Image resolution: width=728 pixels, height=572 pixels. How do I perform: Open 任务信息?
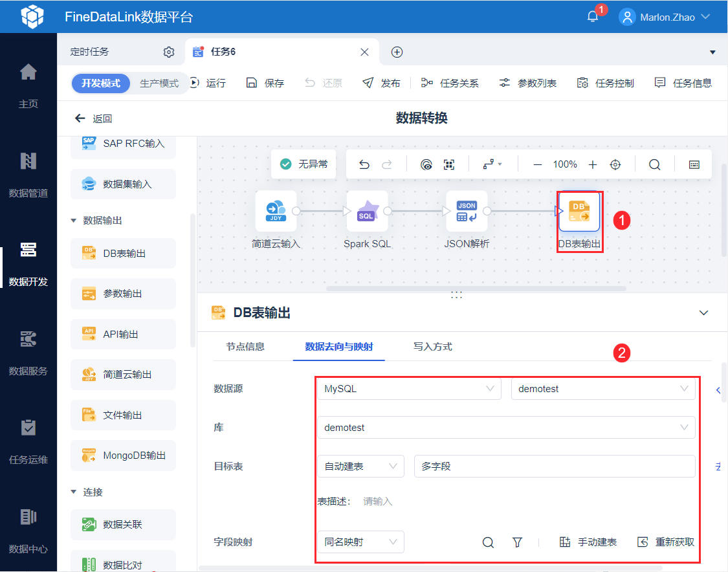(683, 83)
